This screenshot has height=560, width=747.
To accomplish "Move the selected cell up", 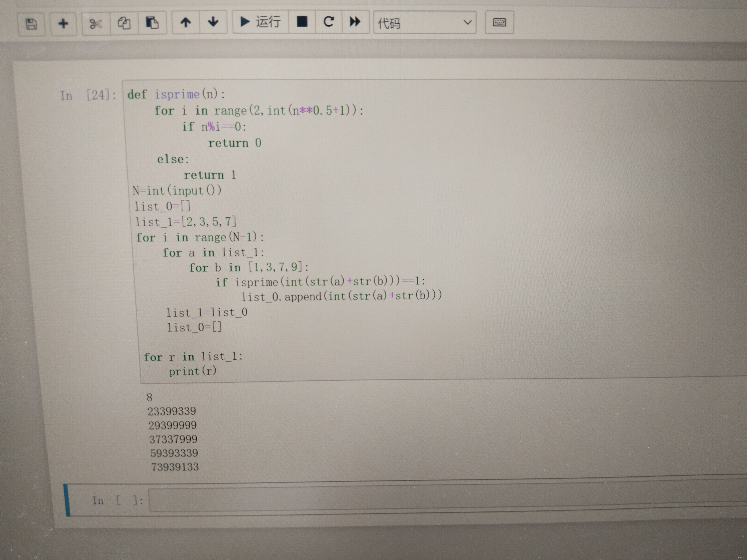I will click(x=185, y=23).
